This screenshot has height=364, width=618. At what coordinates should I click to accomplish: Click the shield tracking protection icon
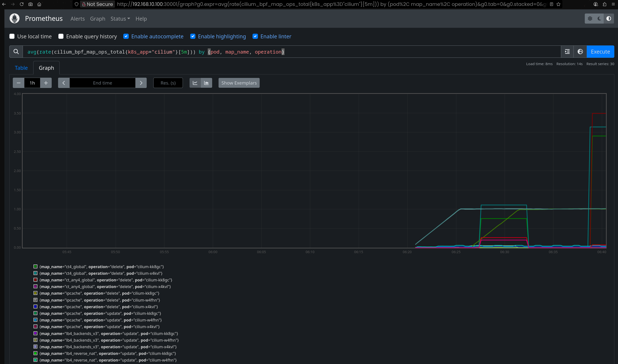[77, 4]
